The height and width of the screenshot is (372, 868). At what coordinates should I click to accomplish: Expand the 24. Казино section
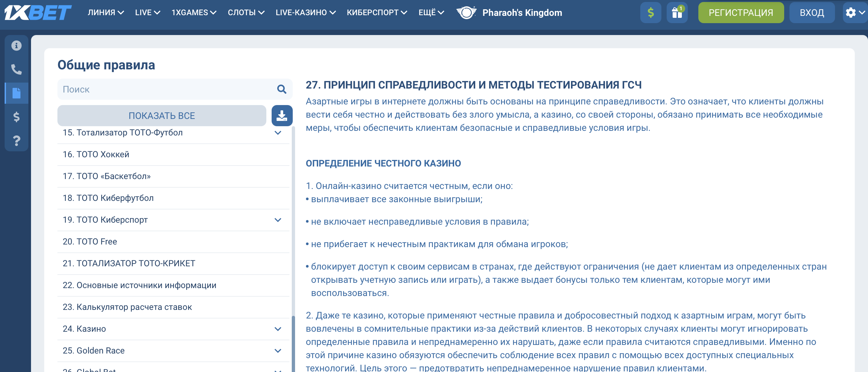pos(278,329)
